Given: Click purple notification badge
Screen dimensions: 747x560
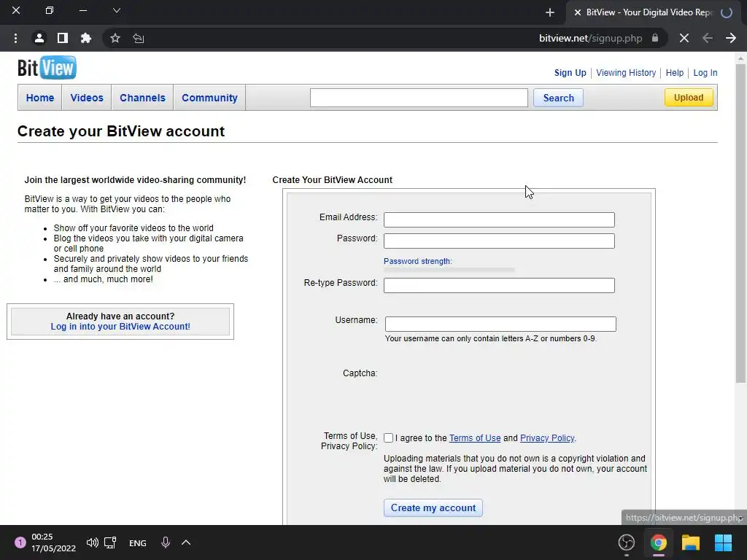Looking at the screenshot, I should coord(20,542).
